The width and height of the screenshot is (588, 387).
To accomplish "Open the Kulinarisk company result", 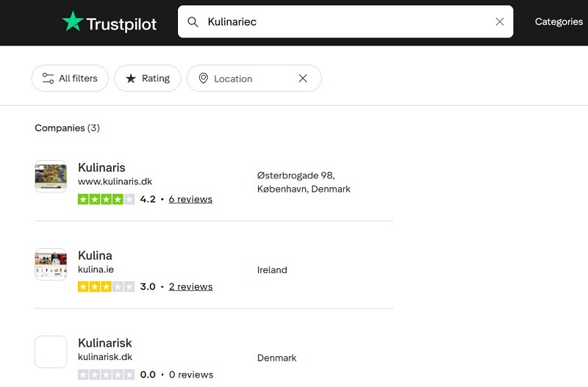I will click(104, 343).
